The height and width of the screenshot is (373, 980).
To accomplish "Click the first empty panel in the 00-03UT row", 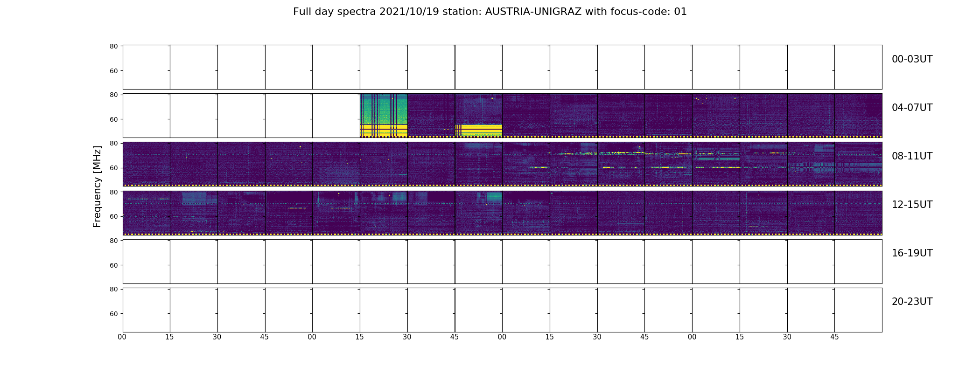I will tap(147, 67).
